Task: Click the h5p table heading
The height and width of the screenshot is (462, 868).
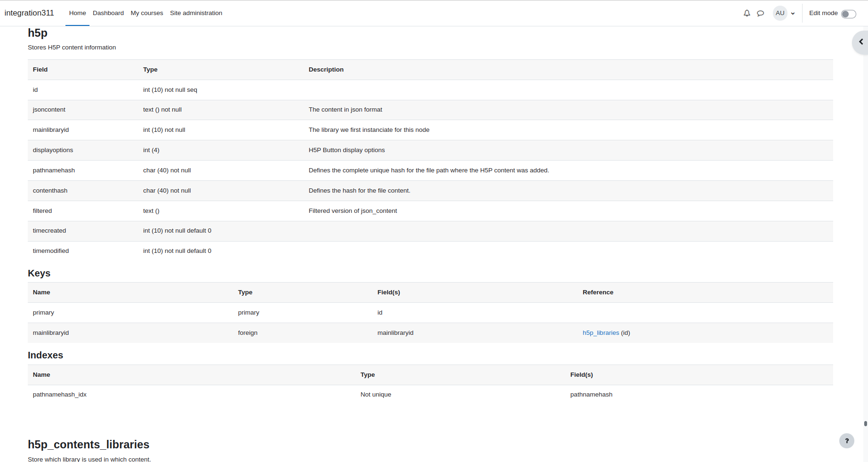Action: tap(38, 33)
